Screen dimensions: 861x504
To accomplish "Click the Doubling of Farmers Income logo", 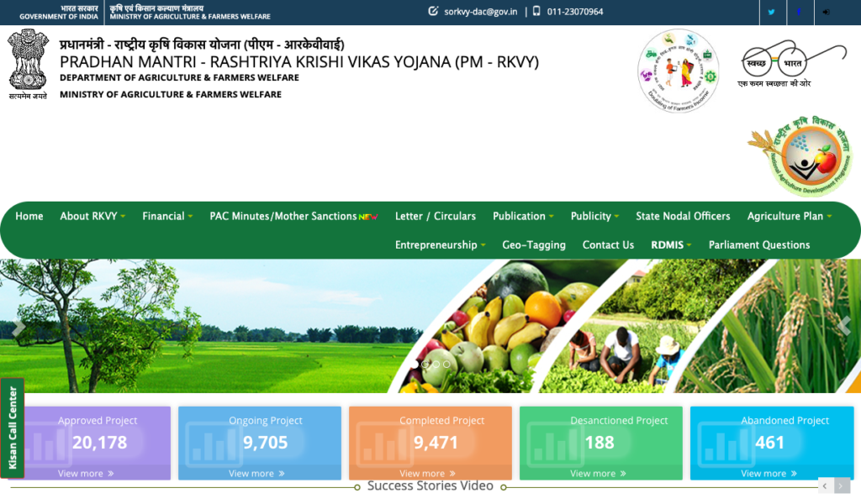I will [x=679, y=70].
